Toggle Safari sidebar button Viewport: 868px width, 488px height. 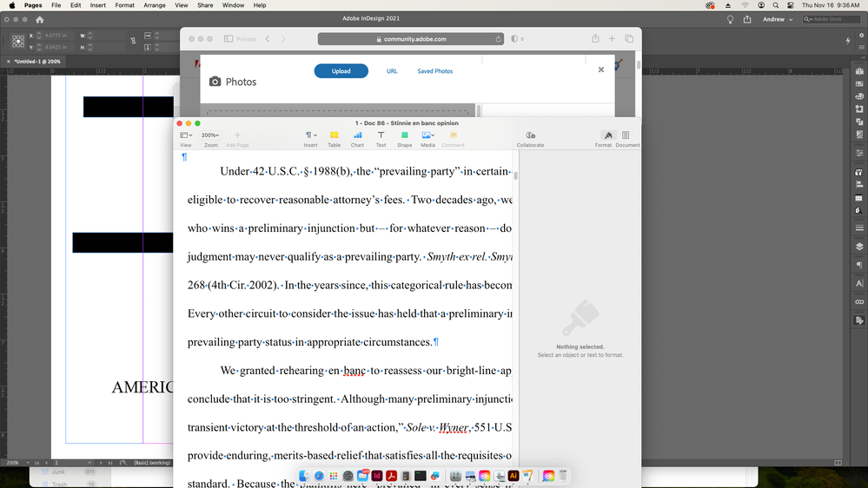click(x=228, y=39)
